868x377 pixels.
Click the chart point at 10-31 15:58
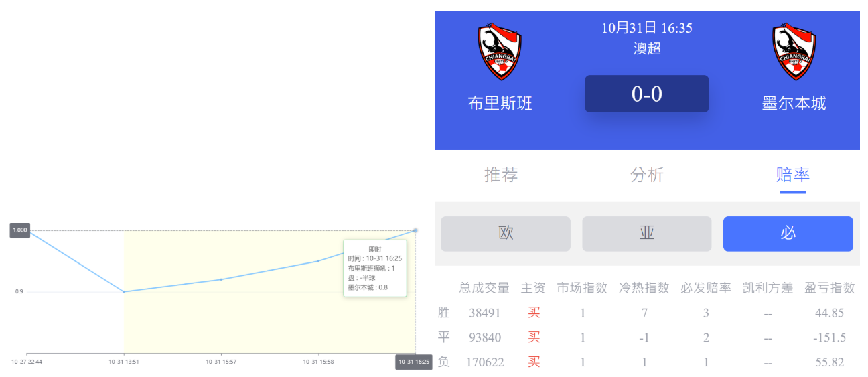point(318,261)
